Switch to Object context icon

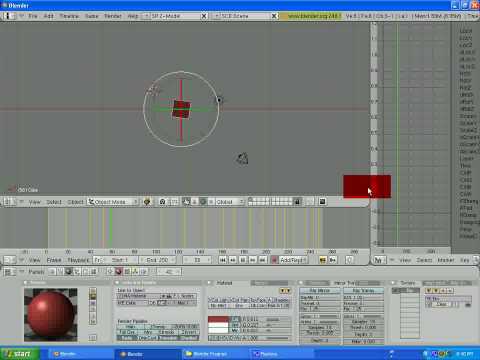[77, 272]
